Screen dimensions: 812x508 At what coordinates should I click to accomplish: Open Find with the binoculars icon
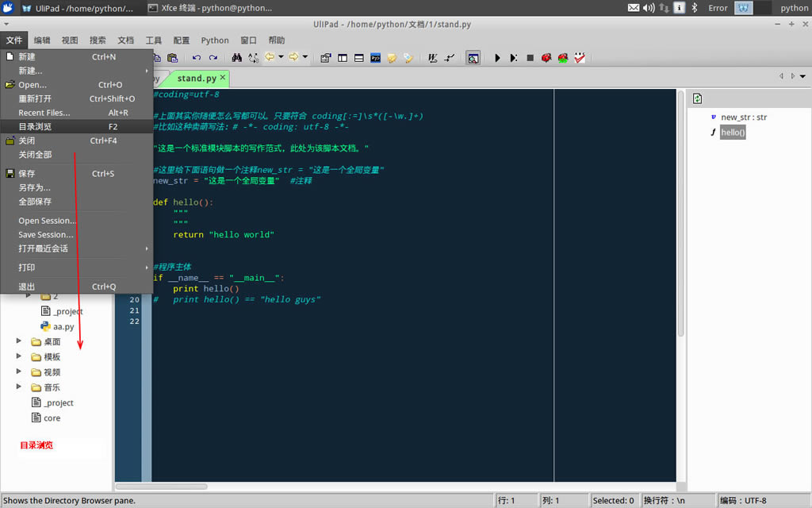(236, 58)
